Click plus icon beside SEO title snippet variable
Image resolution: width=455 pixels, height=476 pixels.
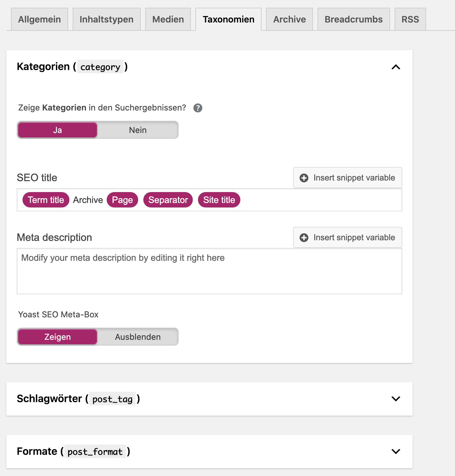pyautogui.click(x=304, y=178)
